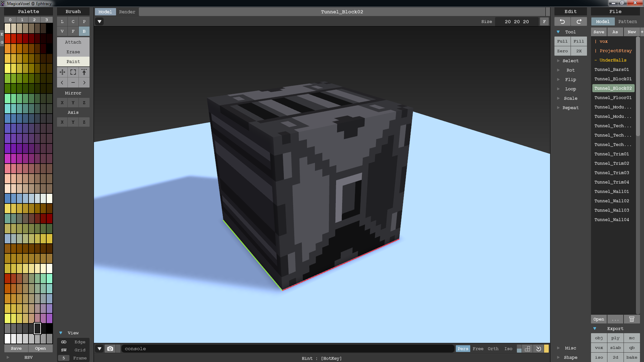Toggle Axis Y lock
The image size is (644, 362).
tap(73, 122)
